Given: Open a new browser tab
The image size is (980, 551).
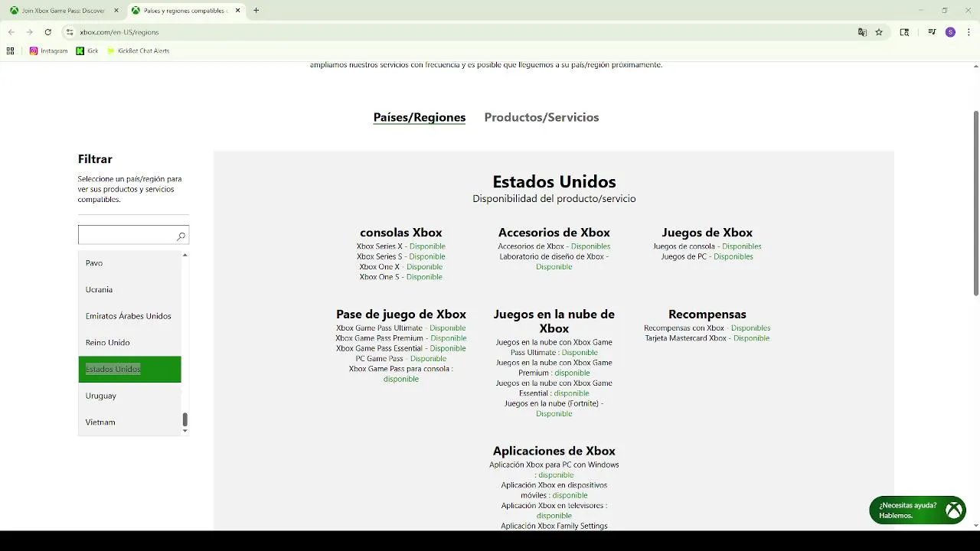Looking at the screenshot, I should [256, 11].
